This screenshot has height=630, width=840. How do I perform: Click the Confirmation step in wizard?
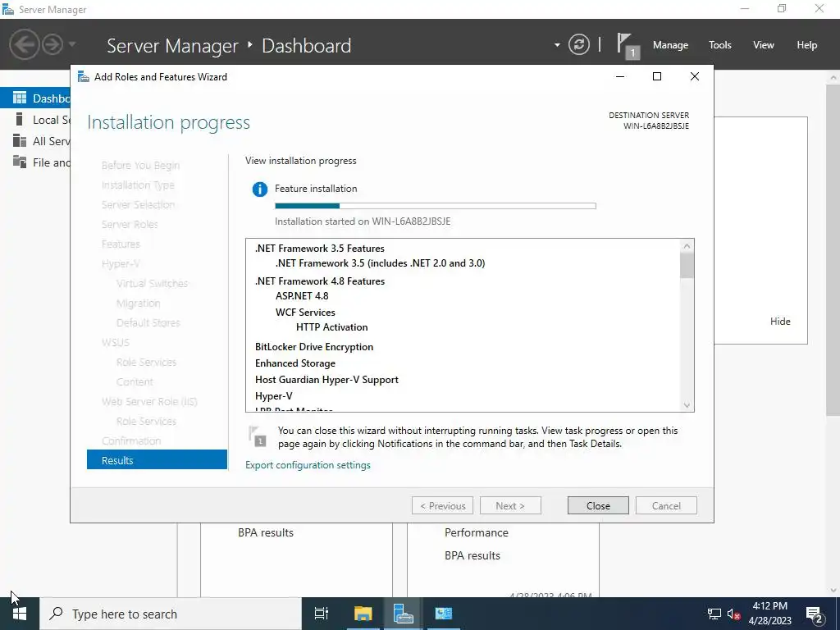(131, 441)
